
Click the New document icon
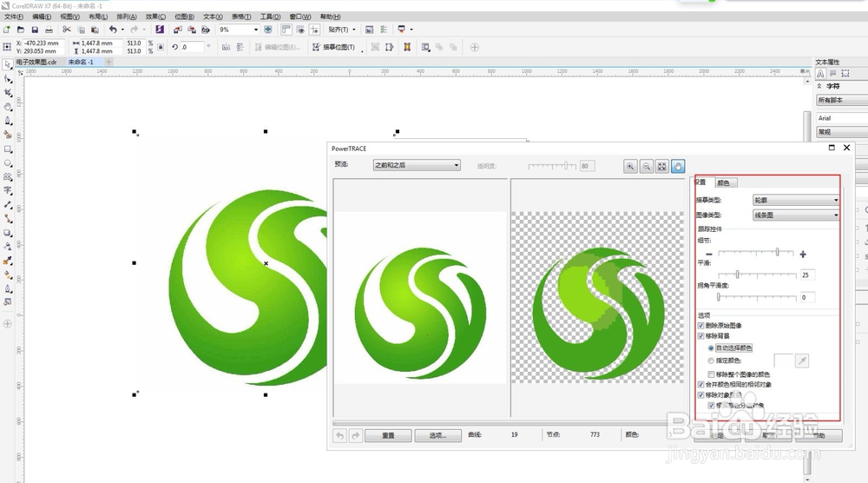(x=7, y=30)
